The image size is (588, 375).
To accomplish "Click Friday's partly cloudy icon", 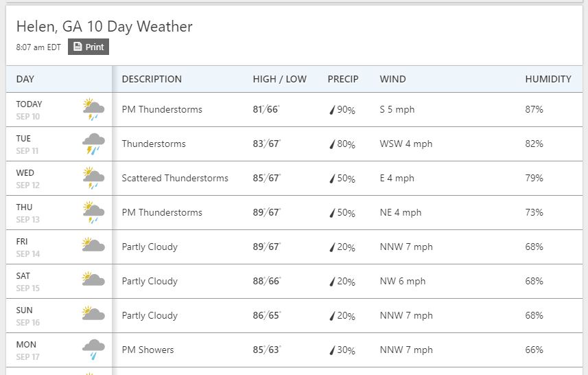I will [x=93, y=245].
